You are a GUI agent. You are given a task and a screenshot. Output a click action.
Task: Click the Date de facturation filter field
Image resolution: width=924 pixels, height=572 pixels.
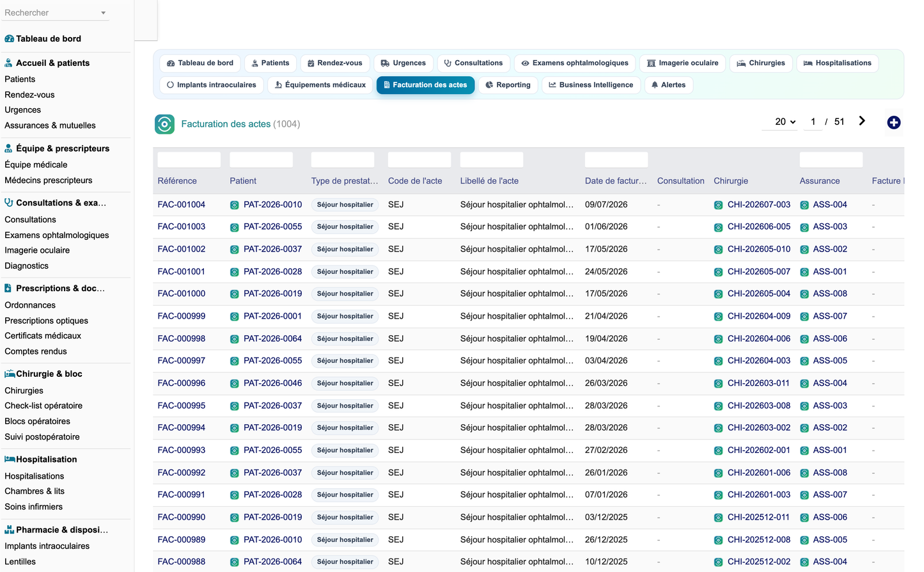(616, 160)
